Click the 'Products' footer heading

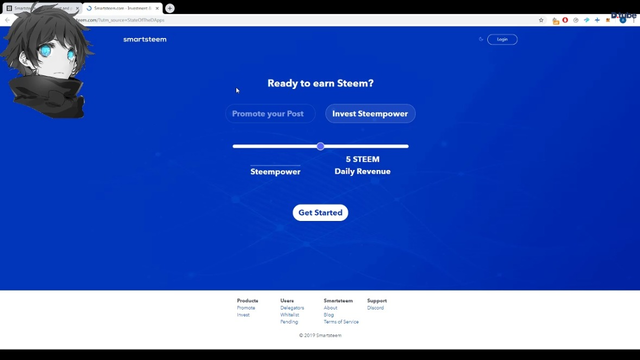tap(247, 300)
